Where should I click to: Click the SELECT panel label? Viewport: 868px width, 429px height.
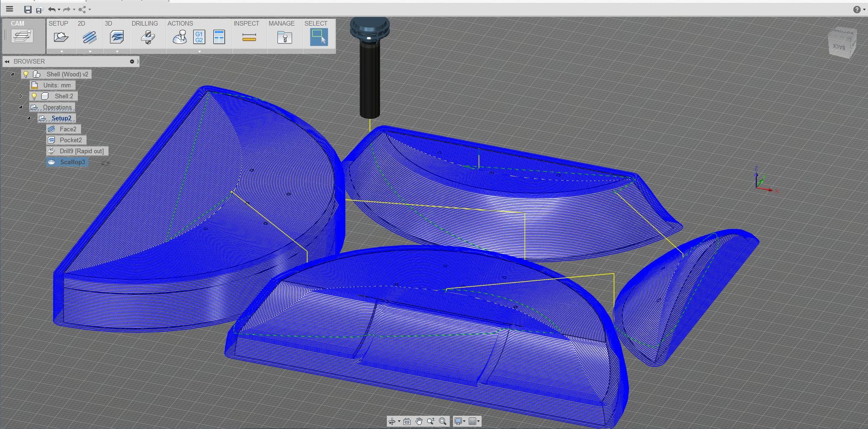316,23
